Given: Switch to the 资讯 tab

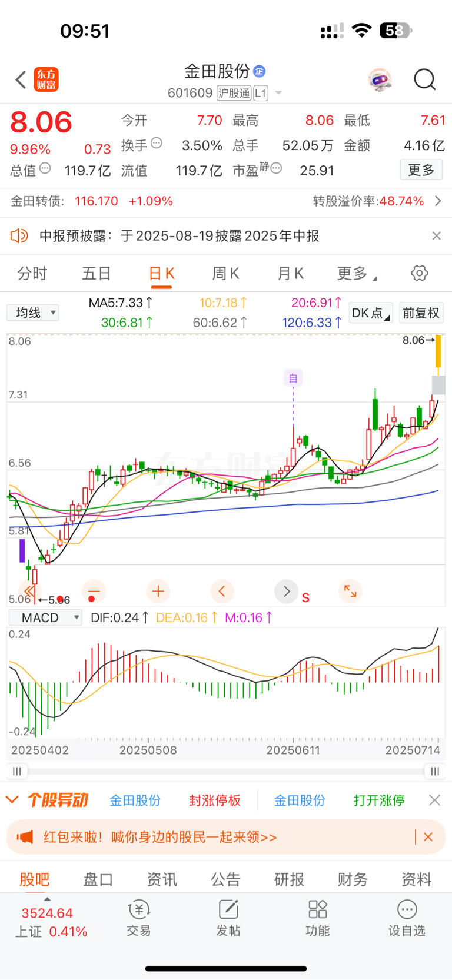Looking at the screenshot, I should (x=162, y=879).
